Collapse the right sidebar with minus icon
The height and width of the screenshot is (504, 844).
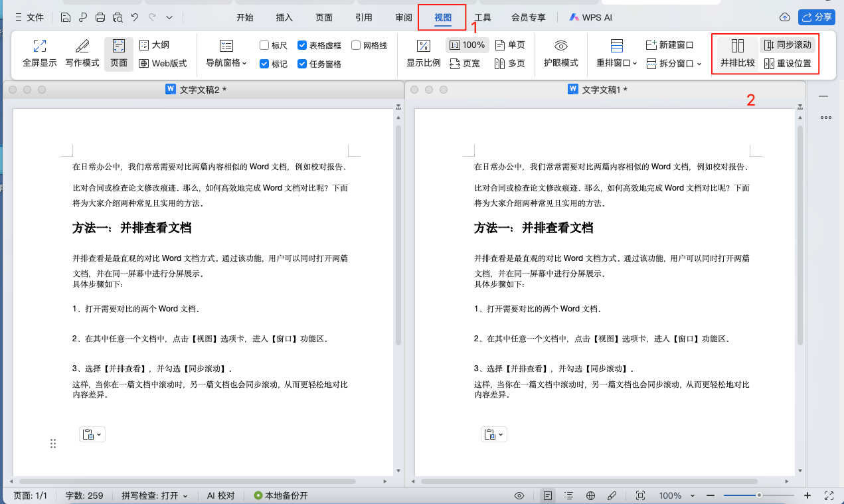click(x=823, y=97)
